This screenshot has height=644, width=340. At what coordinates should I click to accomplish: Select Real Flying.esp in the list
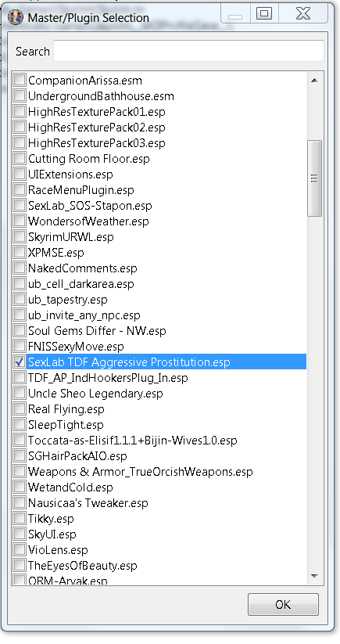pyautogui.click(x=66, y=409)
